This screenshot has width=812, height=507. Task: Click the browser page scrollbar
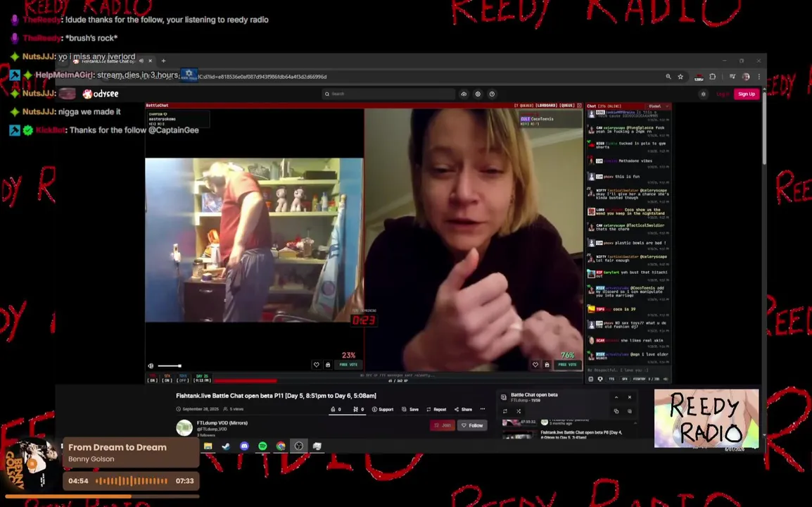(764, 130)
